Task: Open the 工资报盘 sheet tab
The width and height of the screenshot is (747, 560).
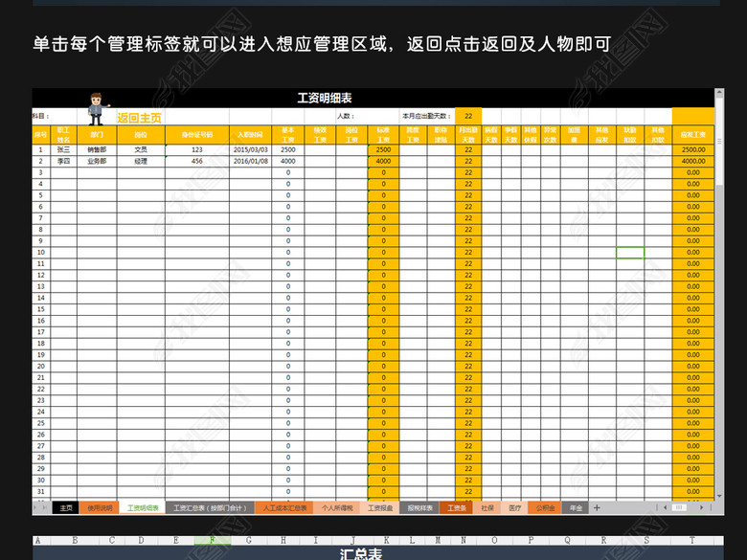Action: click(x=380, y=508)
